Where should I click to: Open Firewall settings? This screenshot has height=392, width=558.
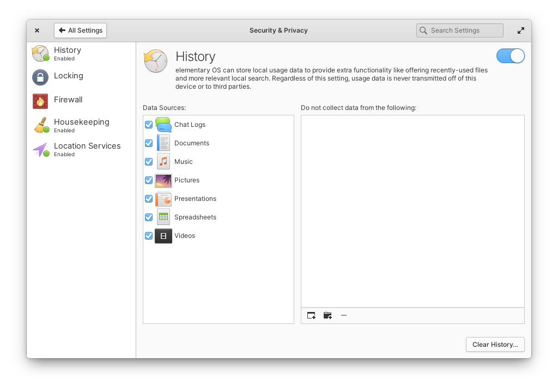click(x=68, y=100)
